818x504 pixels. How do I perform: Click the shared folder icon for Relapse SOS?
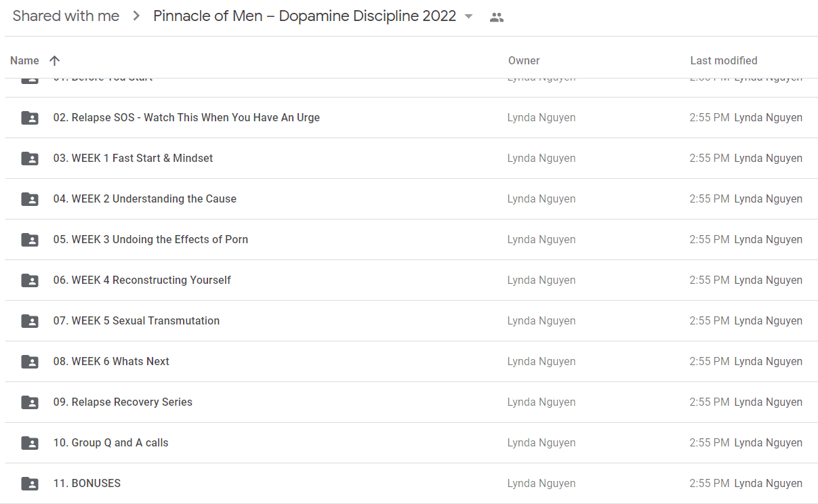(30, 118)
